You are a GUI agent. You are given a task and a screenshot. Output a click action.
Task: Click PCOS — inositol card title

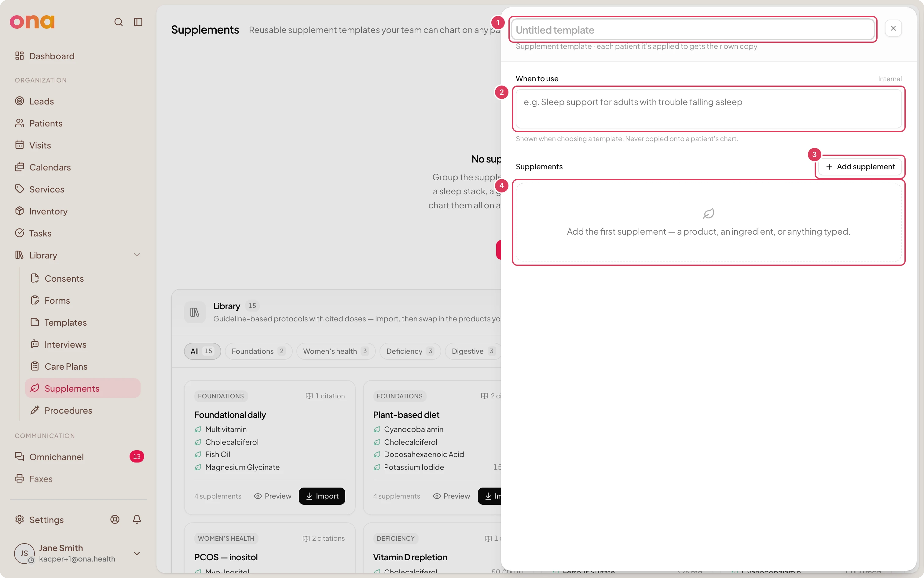pos(226,557)
